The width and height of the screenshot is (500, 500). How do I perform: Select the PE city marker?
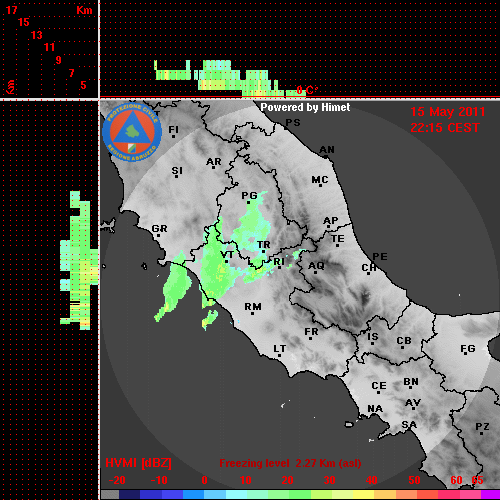(380, 256)
